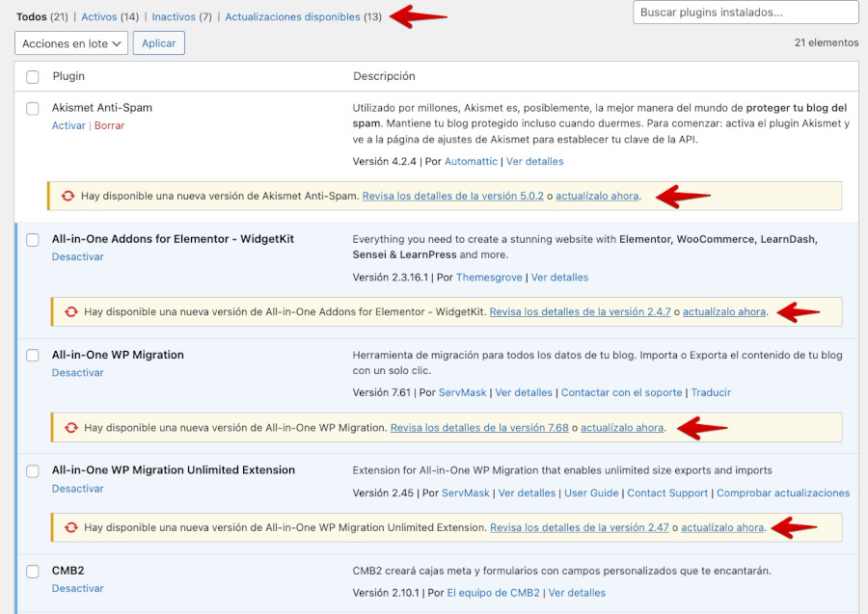Click actualízalo ahora for Akismet Anti-Spam
This screenshot has height=614, width=868.
click(x=597, y=196)
